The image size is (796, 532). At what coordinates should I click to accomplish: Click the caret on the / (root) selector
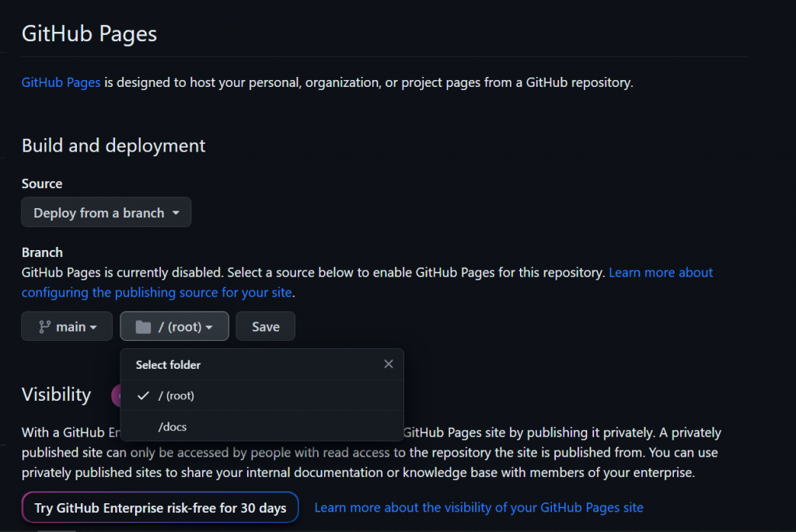pyautogui.click(x=210, y=328)
